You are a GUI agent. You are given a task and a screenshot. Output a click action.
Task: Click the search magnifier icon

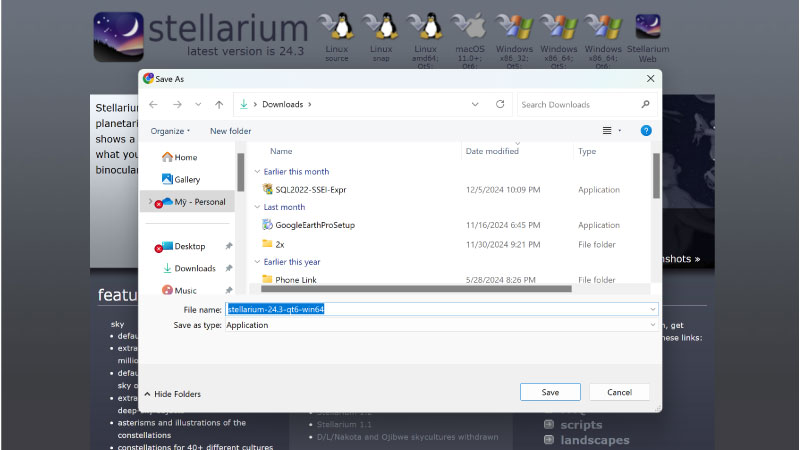click(x=645, y=104)
